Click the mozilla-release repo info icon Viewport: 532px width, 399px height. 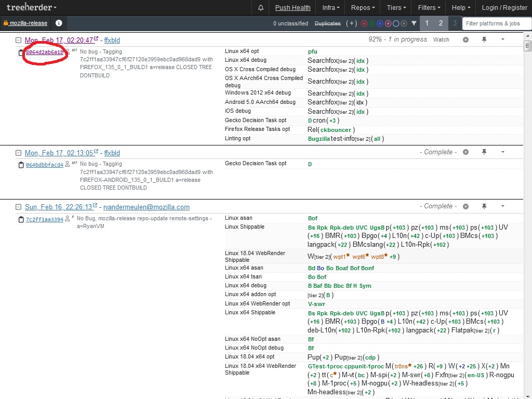click(x=59, y=23)
